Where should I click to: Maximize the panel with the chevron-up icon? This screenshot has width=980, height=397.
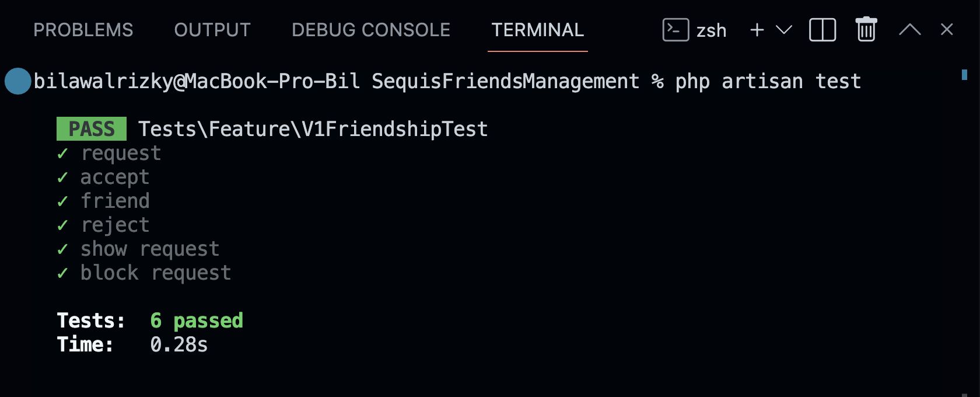point(909,29)
